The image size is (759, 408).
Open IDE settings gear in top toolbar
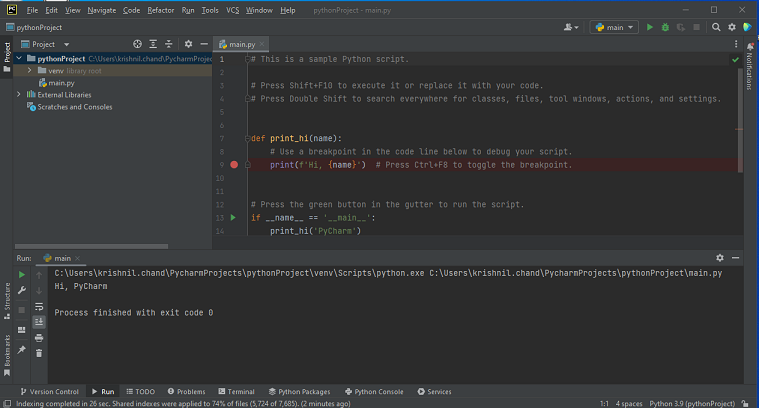tap(732, 28)
